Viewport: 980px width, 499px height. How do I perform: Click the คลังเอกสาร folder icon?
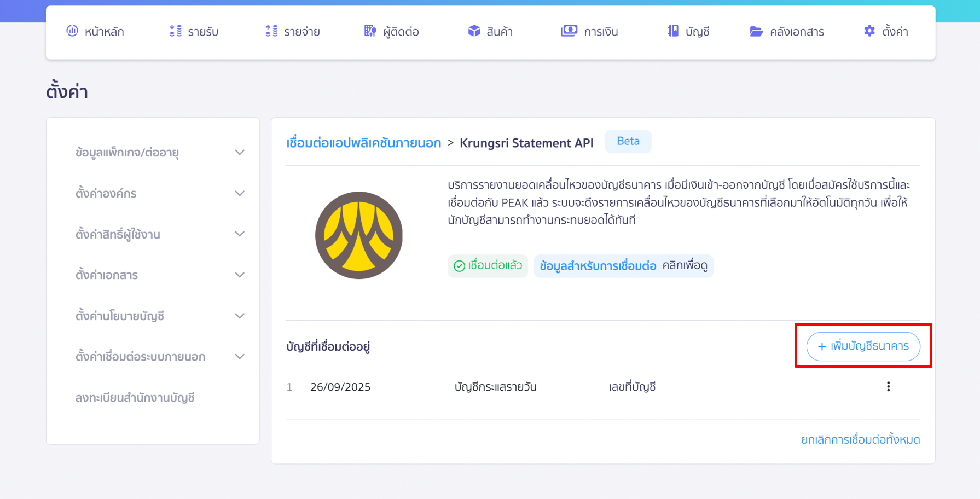pyautogui.click(x=757, y=31)
